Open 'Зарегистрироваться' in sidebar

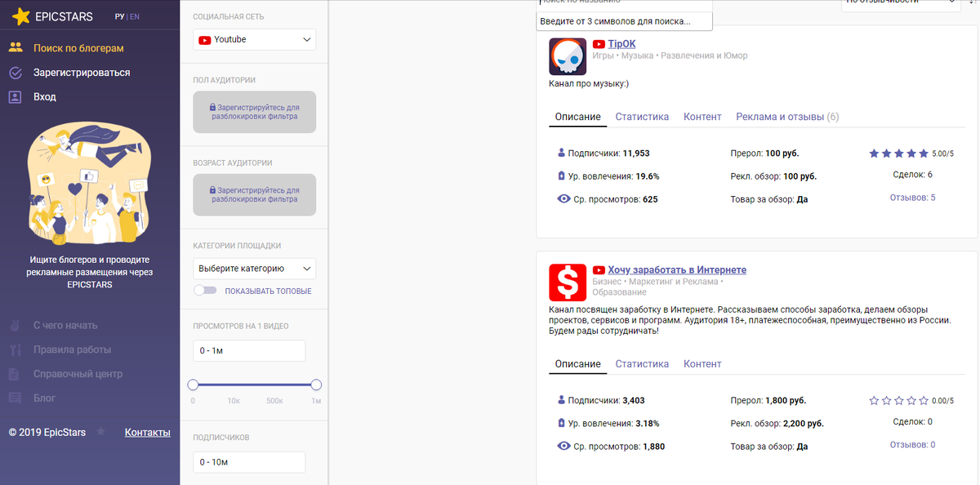(x=82, y=73)
